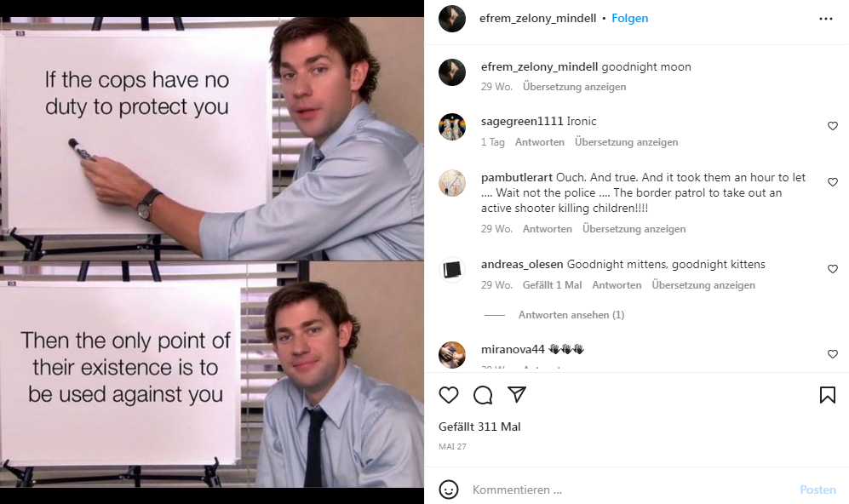This screenshot has height=504, width=849.
Task: Click the Kommentieren comment input field
Action: click(x=631, y=490)
